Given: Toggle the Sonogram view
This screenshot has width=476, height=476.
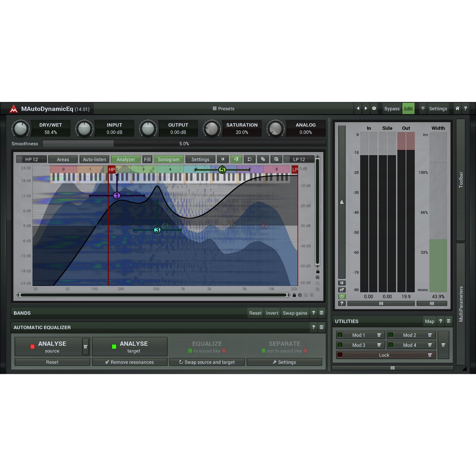Looking at the screenshot, I should click(169, 159).
